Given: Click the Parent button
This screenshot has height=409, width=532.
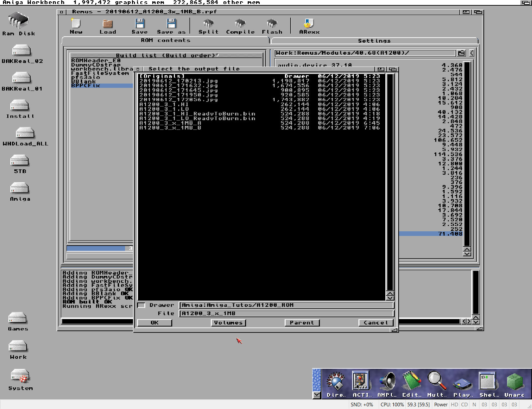Looking at the screenshot, I should [x=302, y=323].
